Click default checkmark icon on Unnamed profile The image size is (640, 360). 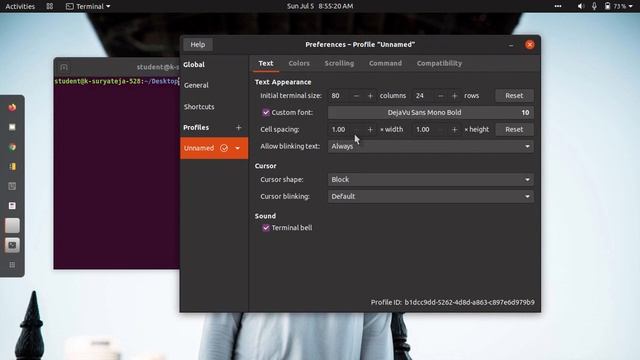(224, 148)
